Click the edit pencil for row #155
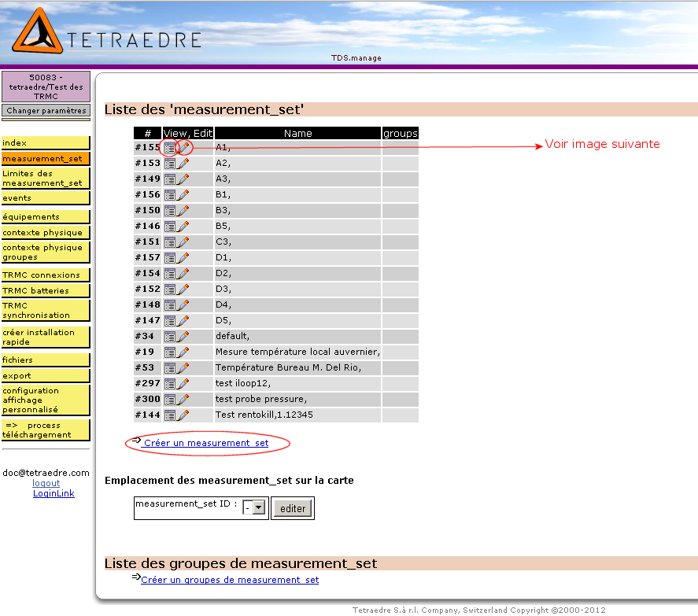 pyautogui.click(x=183, y=147)
